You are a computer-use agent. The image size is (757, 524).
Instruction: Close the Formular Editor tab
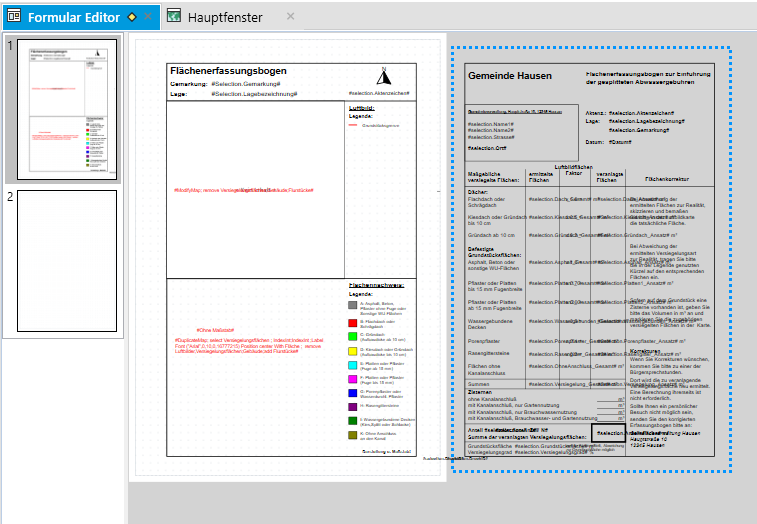(148, 16)
